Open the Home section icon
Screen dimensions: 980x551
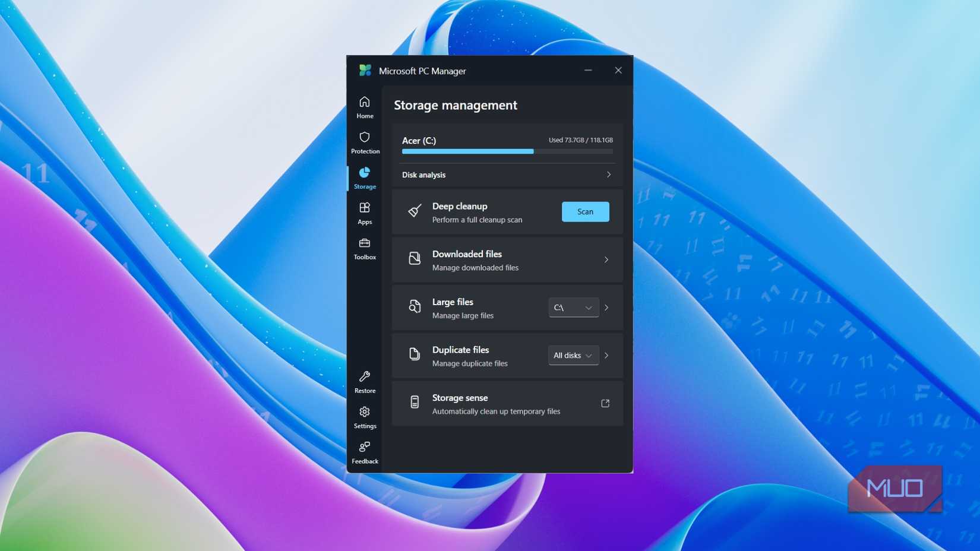point(364,102)
